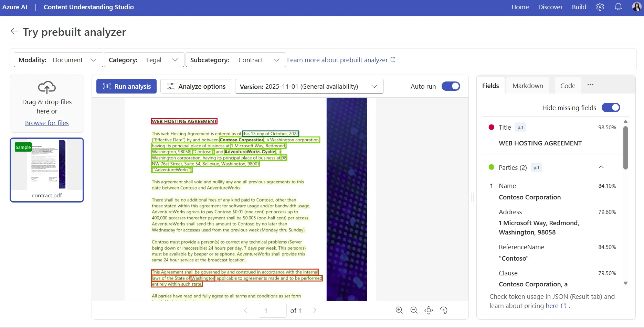Image resolution: width=644 pixels, height=328 pixels.
Task: Zoom in on the document
Action: 399,310
